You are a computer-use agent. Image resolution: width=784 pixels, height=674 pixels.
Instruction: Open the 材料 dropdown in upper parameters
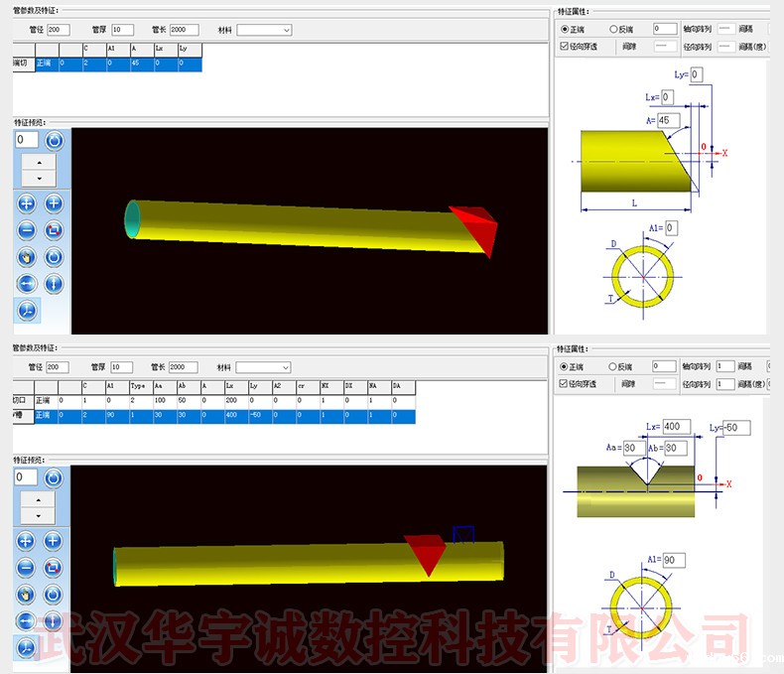click(x=264, y=30)
